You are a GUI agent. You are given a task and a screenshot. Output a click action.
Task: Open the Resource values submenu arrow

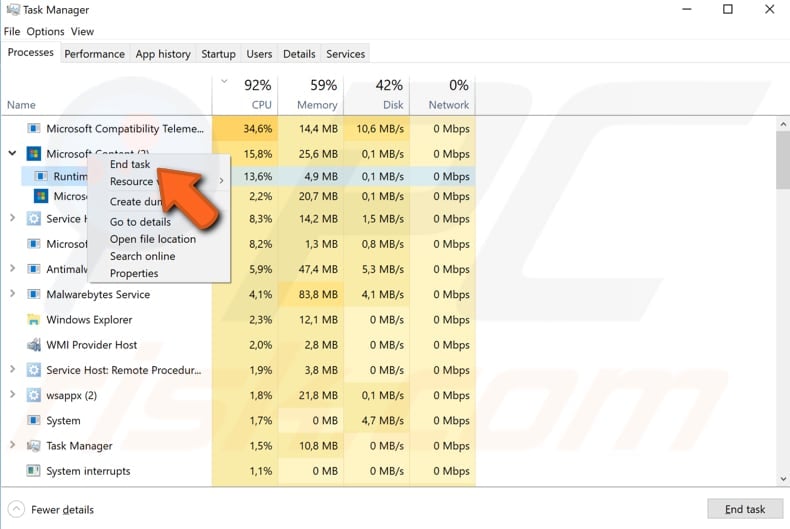(x=221, y=181)
